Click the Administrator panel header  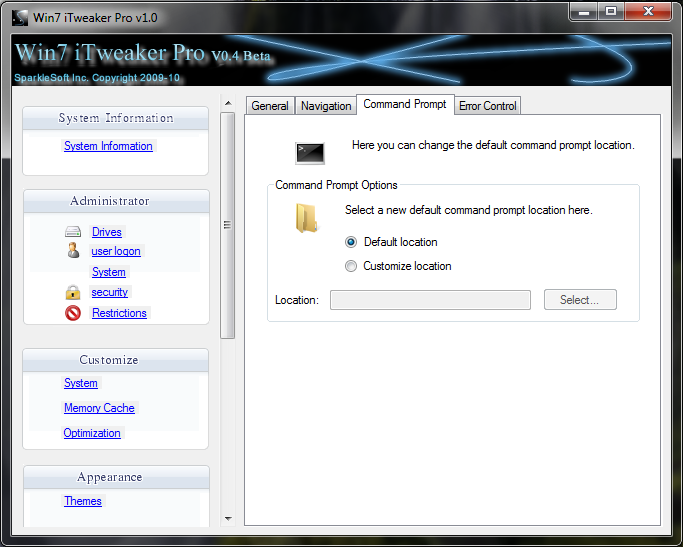[116, 201]
